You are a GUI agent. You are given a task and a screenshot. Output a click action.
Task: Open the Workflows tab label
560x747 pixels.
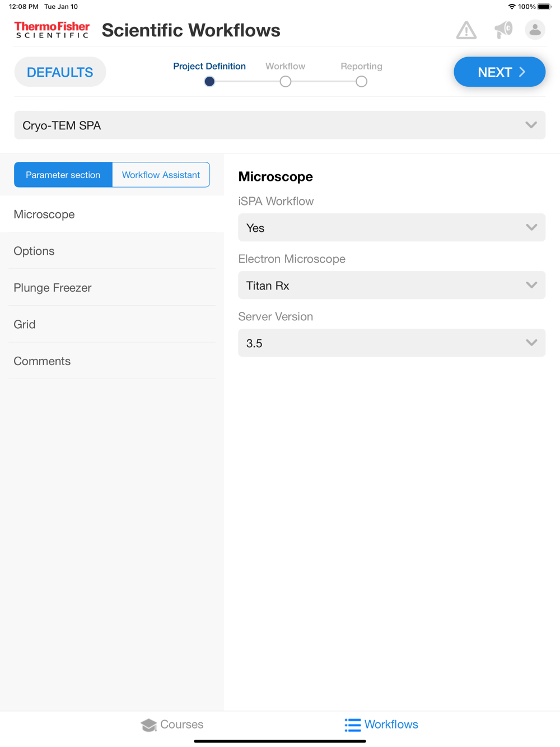tap(391, 725)
